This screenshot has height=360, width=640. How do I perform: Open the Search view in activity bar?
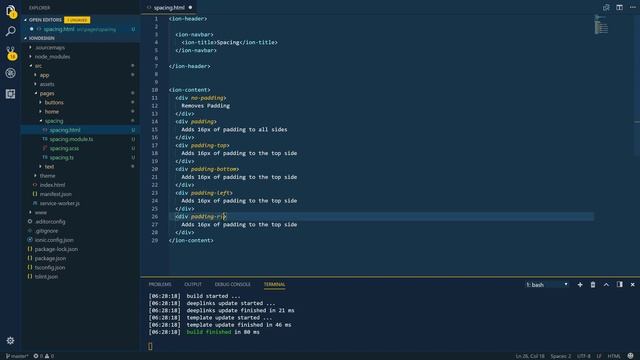pyautogui.click(x=11, y=31)
